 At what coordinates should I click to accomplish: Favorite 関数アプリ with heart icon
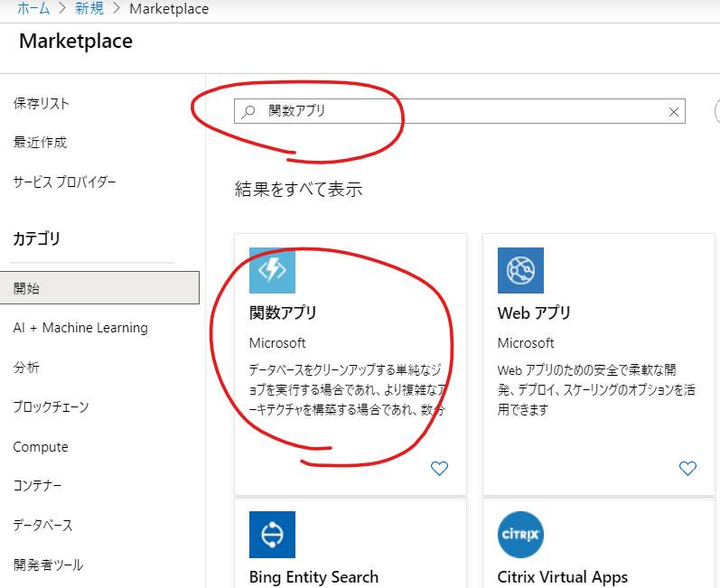[x=439, y=468]
